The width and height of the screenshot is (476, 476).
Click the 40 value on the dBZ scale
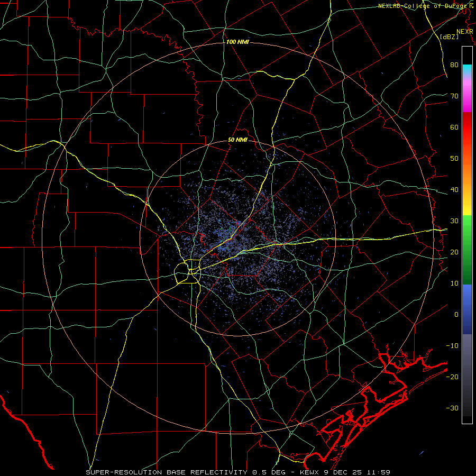pos(454,190)
